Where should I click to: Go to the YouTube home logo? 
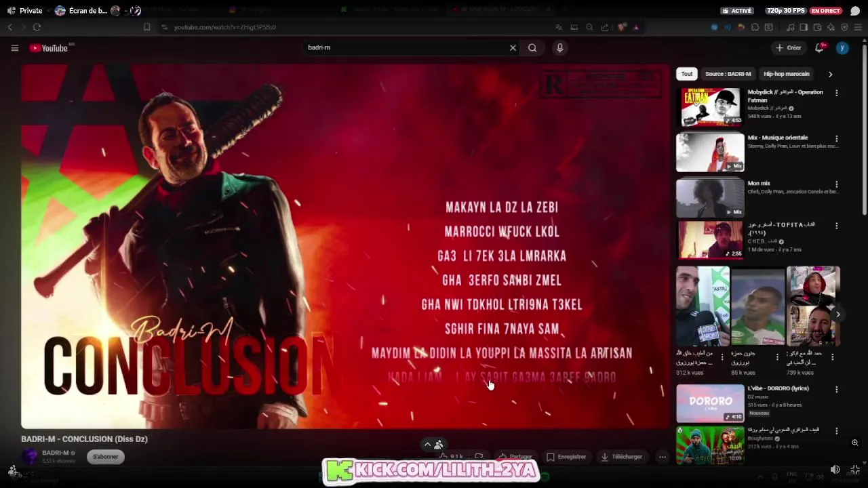[49, 47]
